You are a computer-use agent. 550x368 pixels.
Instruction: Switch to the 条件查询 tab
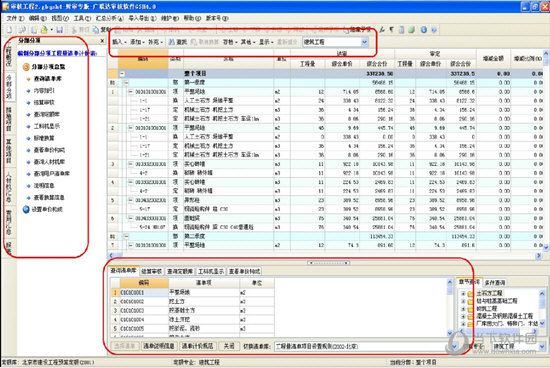click(495, 282)
